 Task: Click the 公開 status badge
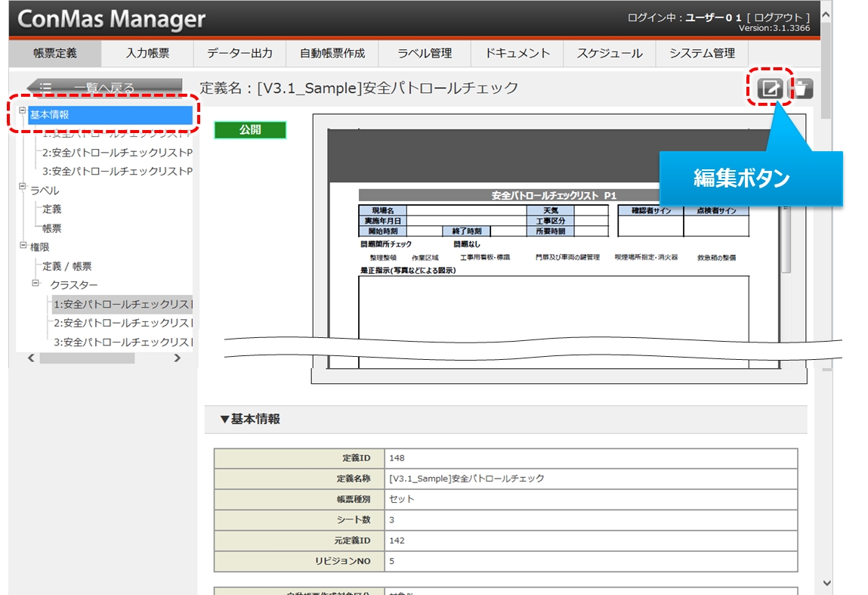[250, 129]
